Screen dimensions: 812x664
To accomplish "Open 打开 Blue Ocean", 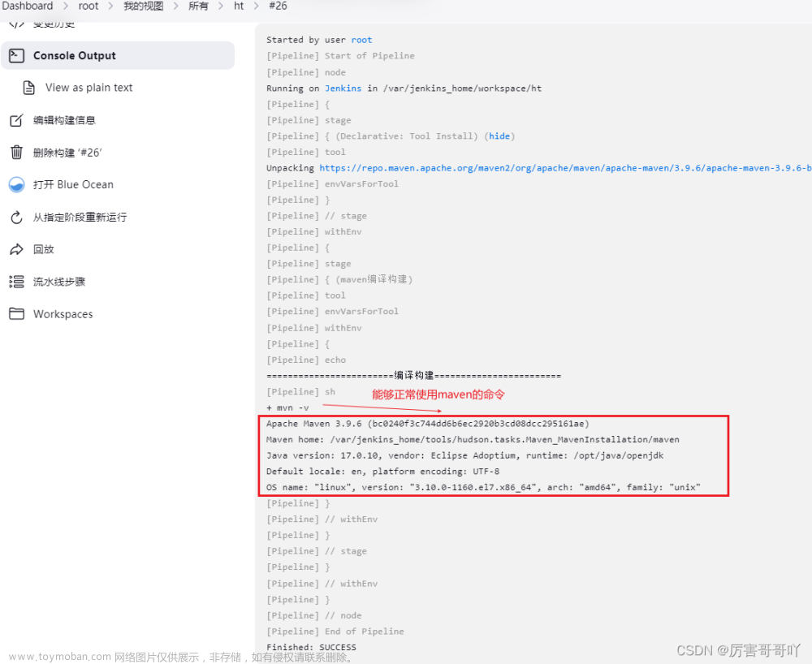I will click(73, 185).
